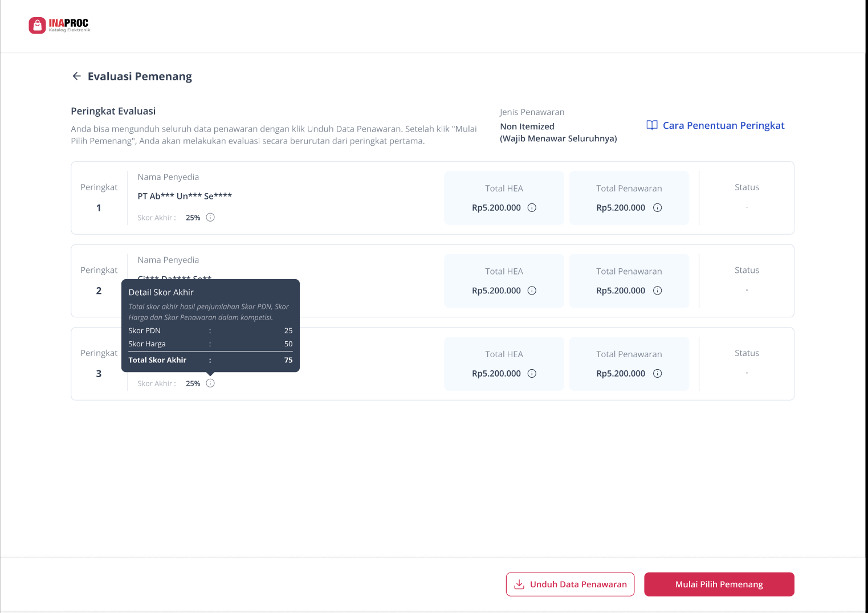Select supplier PT Ab*** Un*** Se****
This screenshot has width=868, height=613.
185,196
